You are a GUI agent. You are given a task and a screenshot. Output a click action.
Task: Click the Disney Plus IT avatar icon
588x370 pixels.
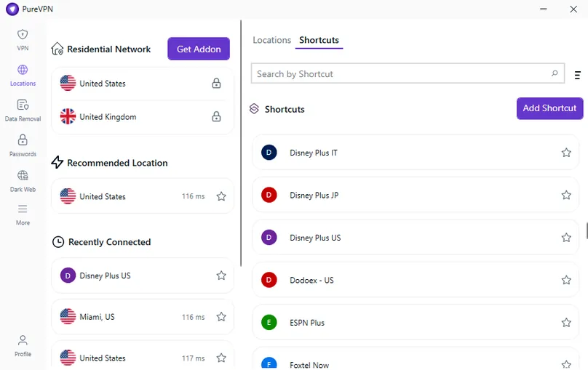(x=269, y=153)
